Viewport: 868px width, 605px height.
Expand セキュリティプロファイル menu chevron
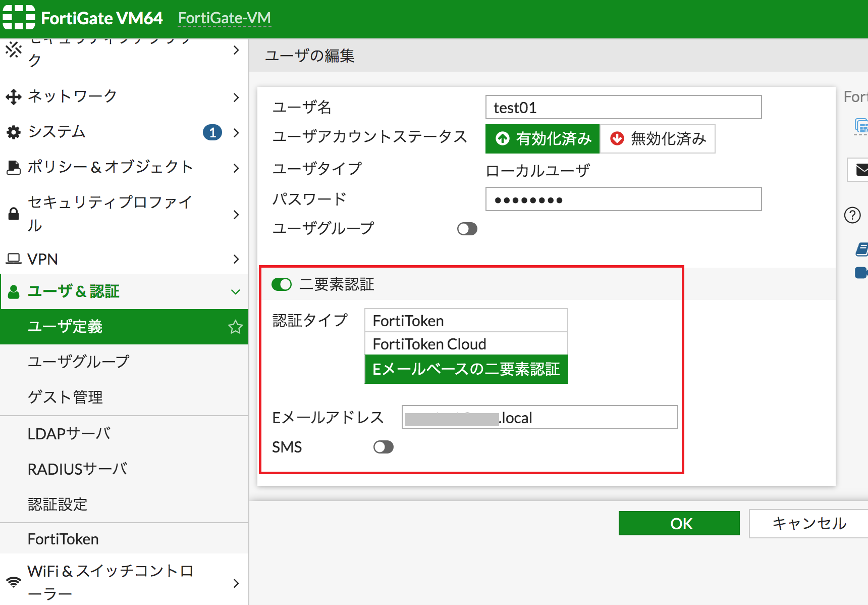(x=236, y=214)
